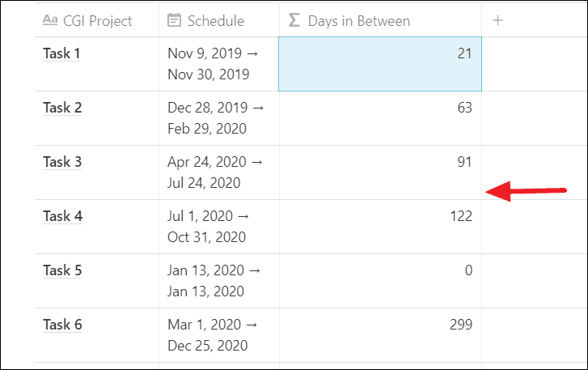
Task: Open the Schedule column header menu
Action: coord(215,21)
